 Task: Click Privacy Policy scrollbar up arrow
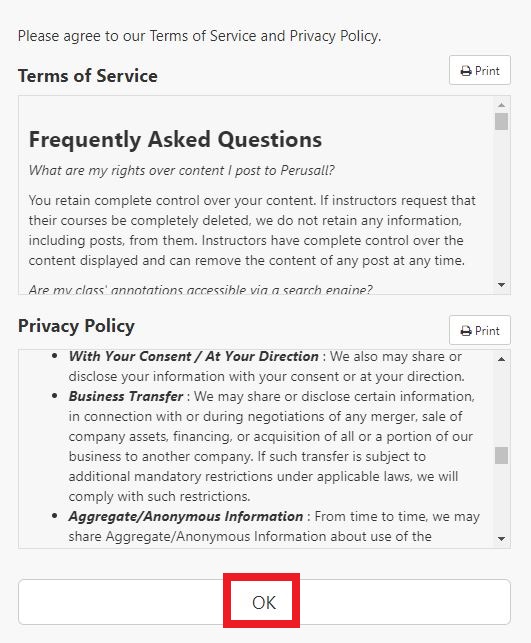[501, 359]
